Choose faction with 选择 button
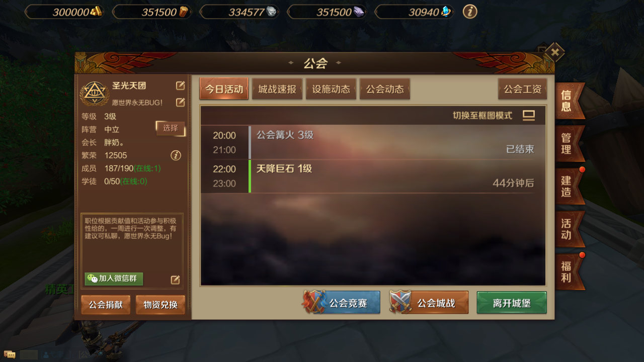 [171, 128]
